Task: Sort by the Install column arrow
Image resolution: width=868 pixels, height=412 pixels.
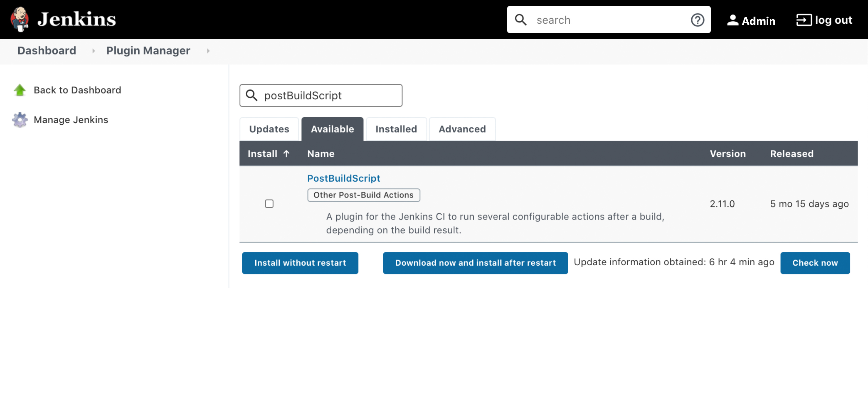Action: [x=287, y=154]
